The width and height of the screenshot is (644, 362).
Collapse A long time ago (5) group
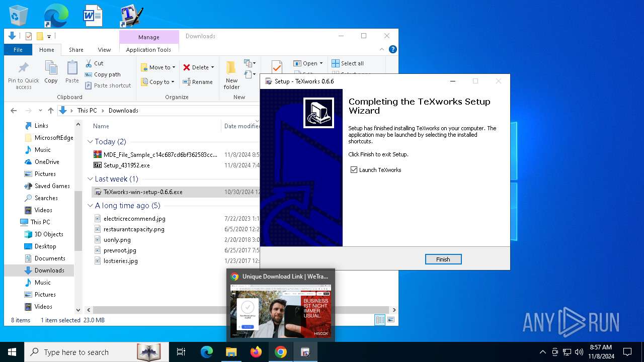tap(91, 206)
